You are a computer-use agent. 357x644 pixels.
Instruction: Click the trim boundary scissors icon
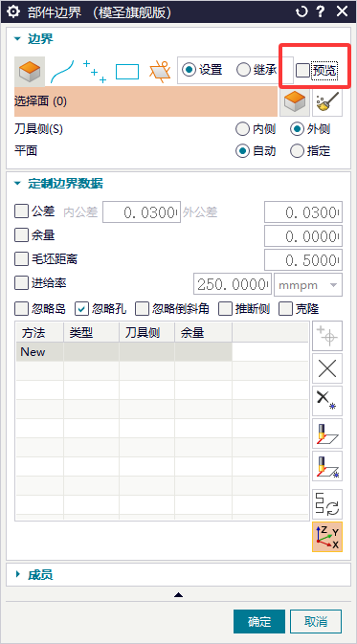[160, 72]
